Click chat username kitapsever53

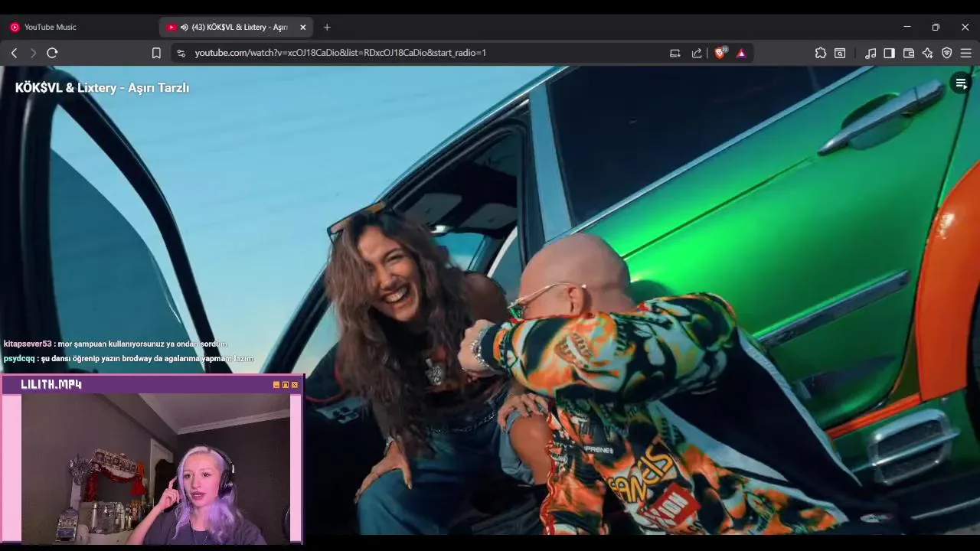[28, 344]
